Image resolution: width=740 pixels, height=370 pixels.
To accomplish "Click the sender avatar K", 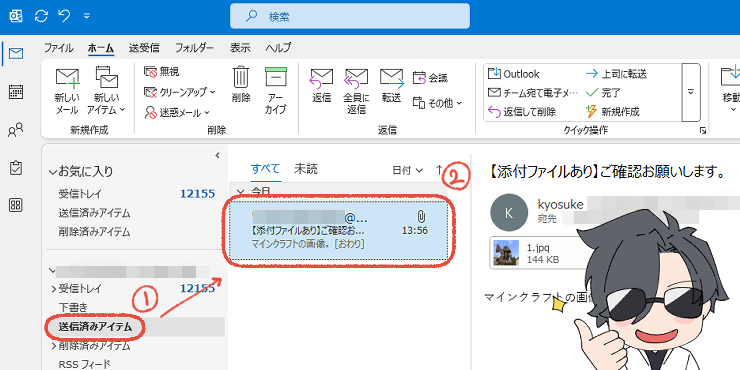I will (509, 212).
